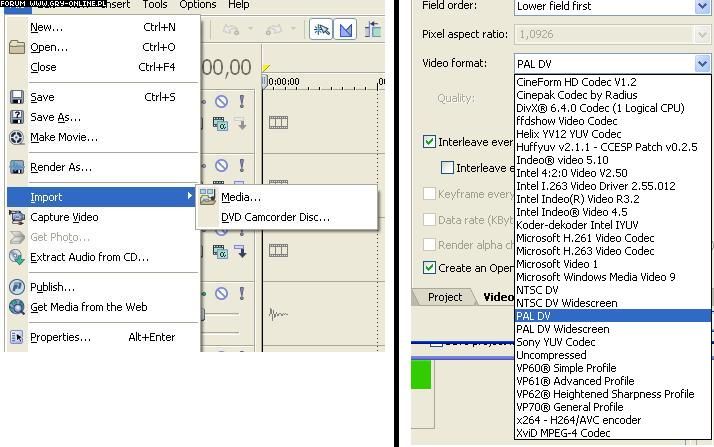This screenshot has width=714, height=447.
Task: Toggle the Enable Snapping toolbar icon
Action: [x=321, y=30]
